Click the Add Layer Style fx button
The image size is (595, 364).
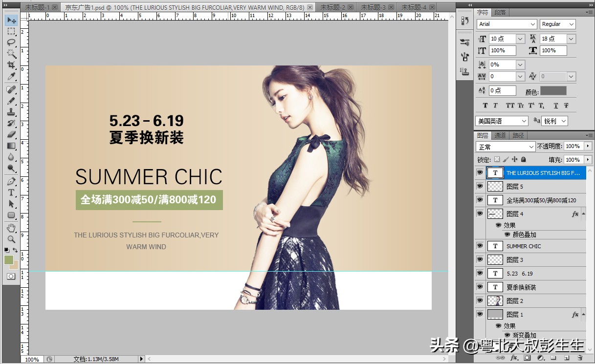514,357
